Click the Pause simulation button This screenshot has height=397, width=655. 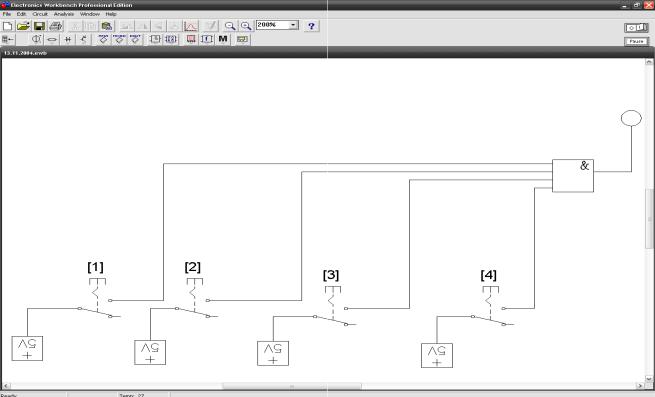click(636, 41)
